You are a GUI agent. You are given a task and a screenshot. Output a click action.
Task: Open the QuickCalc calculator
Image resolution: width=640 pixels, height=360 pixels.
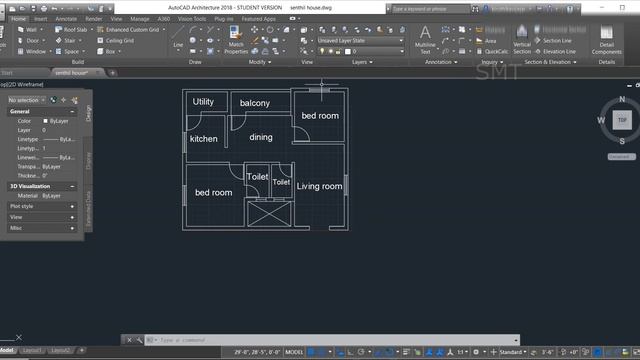tap(492, 51)
